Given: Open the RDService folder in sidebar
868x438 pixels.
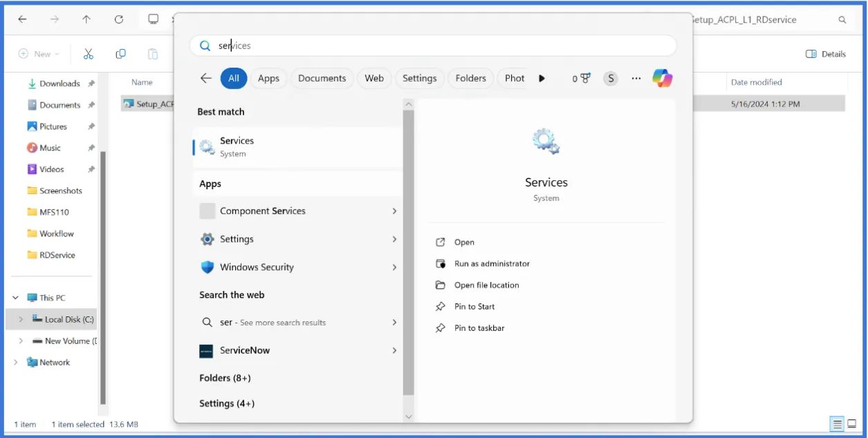Looking at the screenshot, I should [57, 255].
